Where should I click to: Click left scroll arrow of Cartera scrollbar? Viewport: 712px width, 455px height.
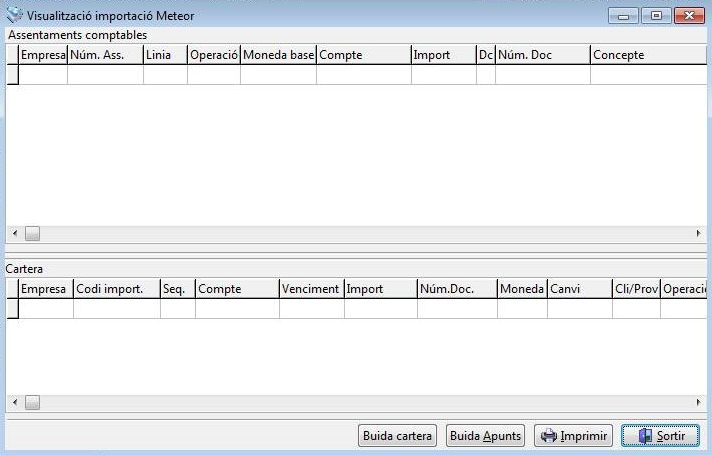point(15,402)
